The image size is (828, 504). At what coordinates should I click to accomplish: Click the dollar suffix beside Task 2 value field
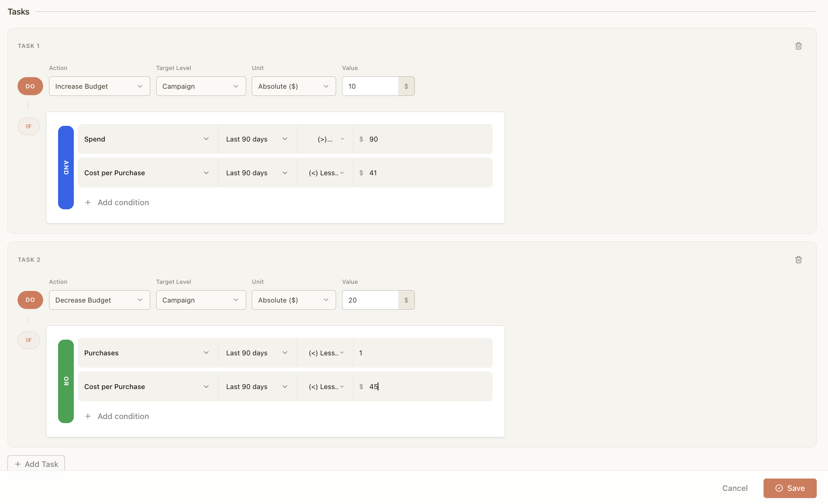[407, 300]
